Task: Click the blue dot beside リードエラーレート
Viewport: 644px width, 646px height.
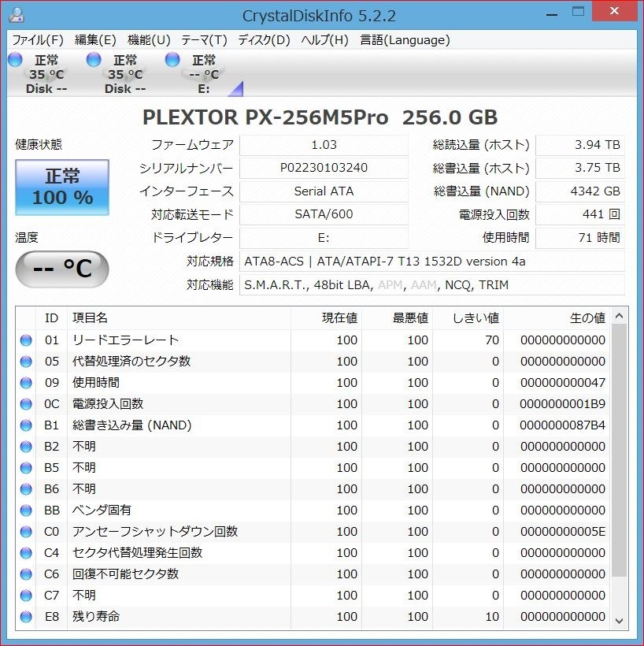Action: coord(26,340)
